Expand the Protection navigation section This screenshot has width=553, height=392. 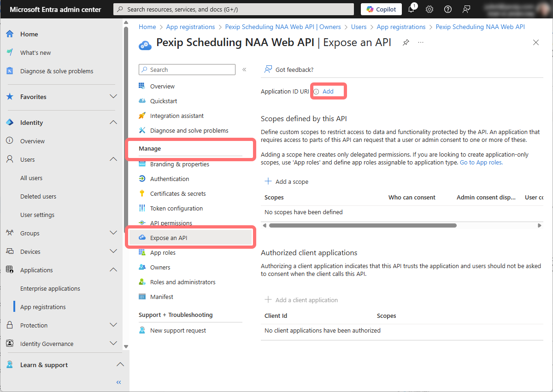coord(113,325)
